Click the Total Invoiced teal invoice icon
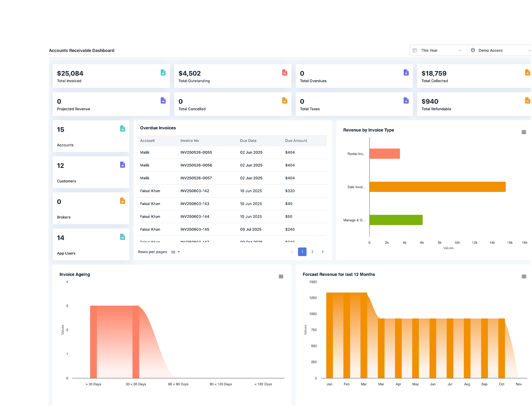This screenshot has width=532, height=410. [163, 73]
